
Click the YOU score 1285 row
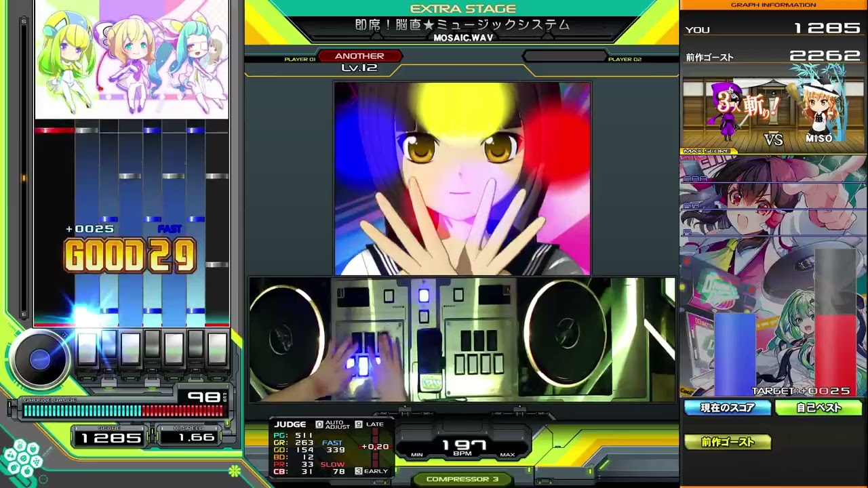(x=773, y=28)
